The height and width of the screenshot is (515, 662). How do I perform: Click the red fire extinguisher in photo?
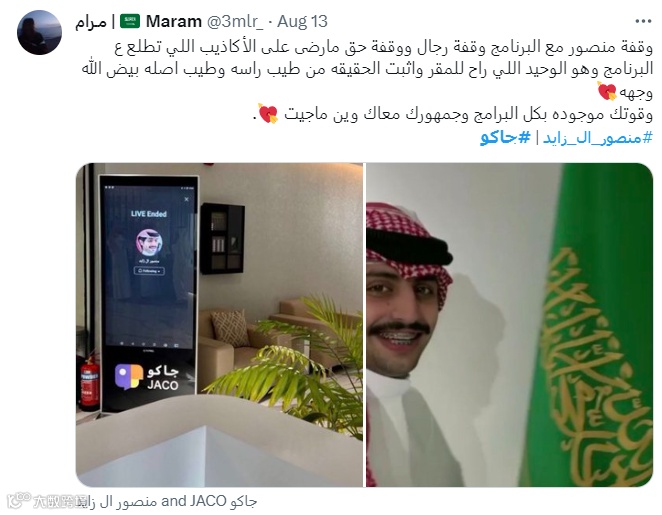(90, 383)
